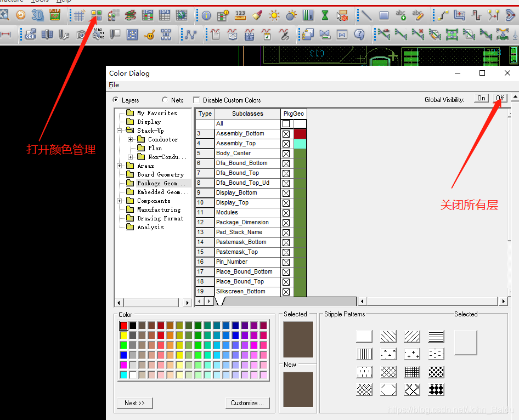
Task: Click the rotate orange circle icon
Action: (20, 15)
